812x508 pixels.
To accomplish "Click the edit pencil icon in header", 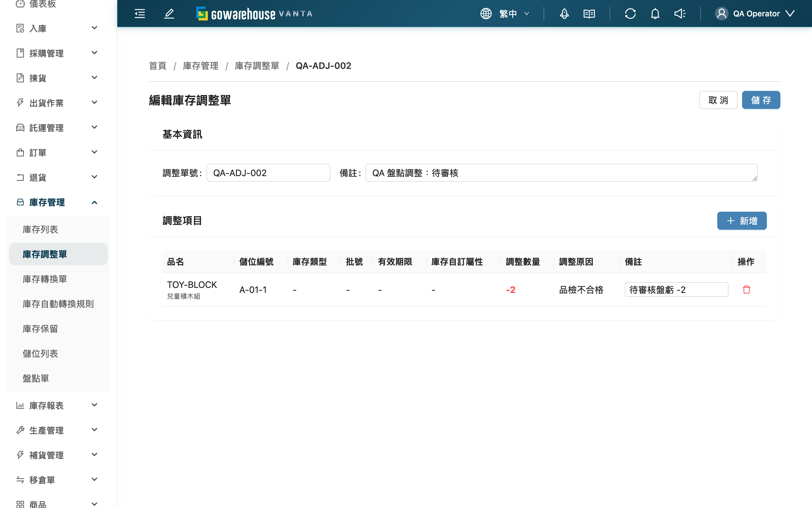I will point(169,14).
